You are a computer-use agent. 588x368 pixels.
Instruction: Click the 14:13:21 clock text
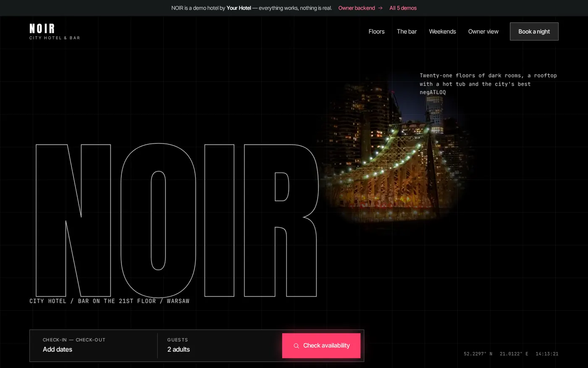point(547,354)
